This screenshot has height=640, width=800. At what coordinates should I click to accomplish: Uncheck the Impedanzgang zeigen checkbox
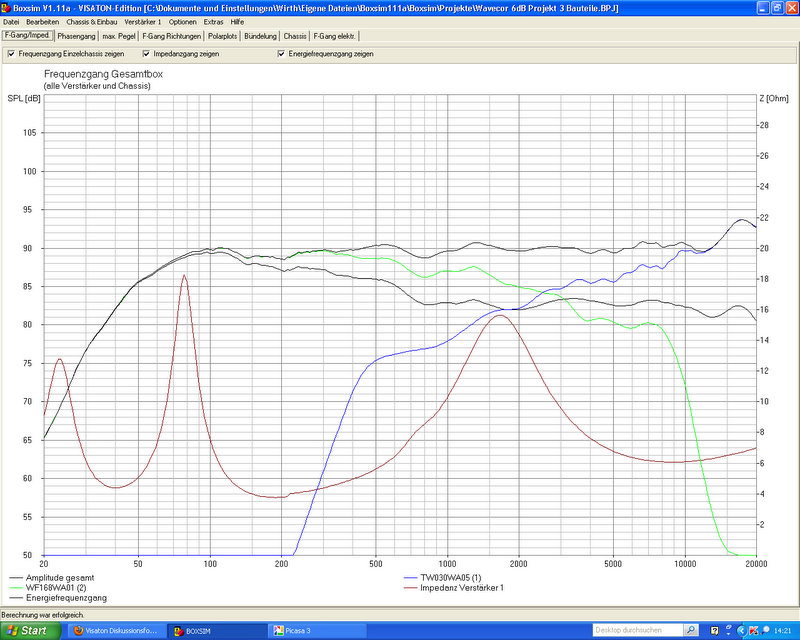(x=146, y=54)
